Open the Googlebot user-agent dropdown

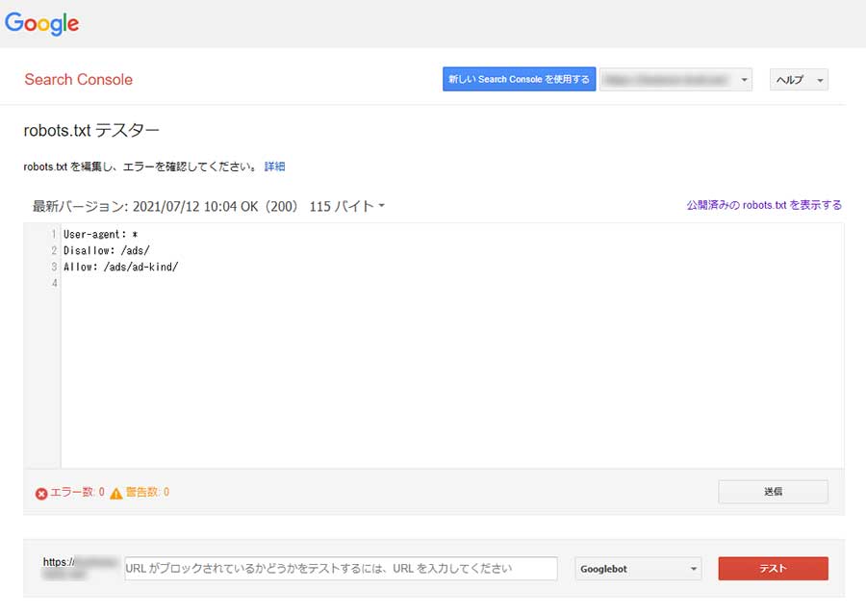point(638,569)
